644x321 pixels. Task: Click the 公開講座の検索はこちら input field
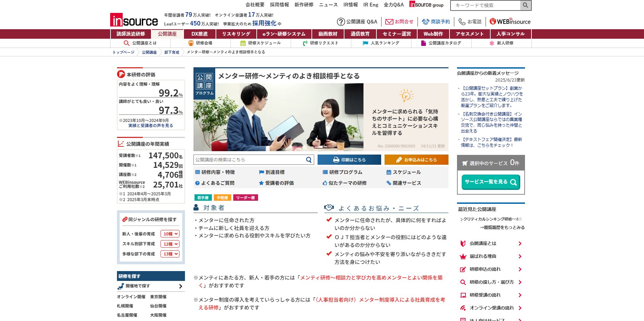click(249, 160)
